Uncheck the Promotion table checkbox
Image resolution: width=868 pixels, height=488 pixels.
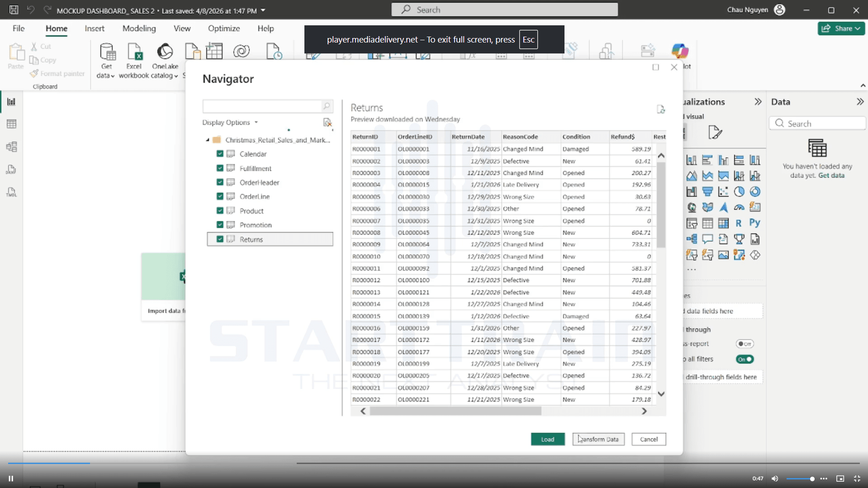point(220,225)
